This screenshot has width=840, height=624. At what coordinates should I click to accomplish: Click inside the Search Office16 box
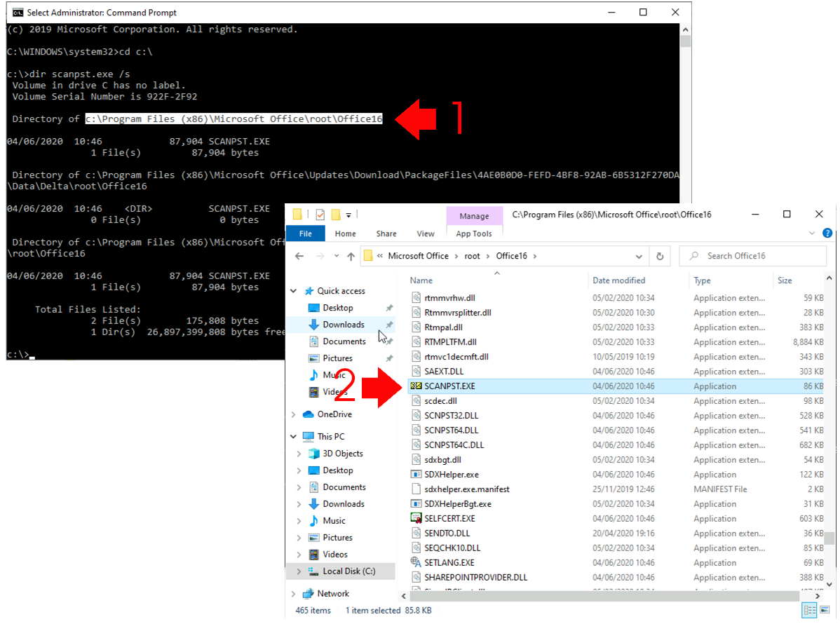pos(752,256)
